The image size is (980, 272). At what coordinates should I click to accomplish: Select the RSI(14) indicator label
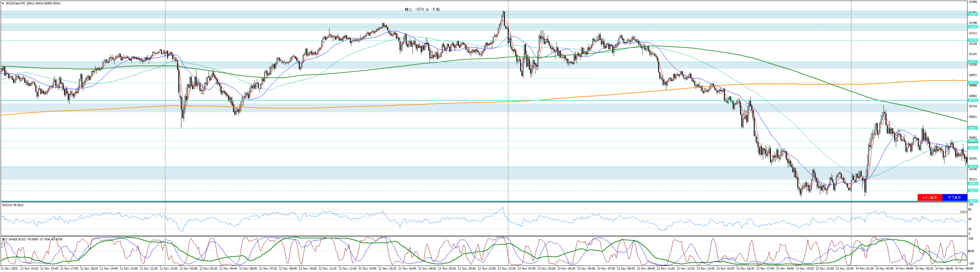tap(13, 205)
